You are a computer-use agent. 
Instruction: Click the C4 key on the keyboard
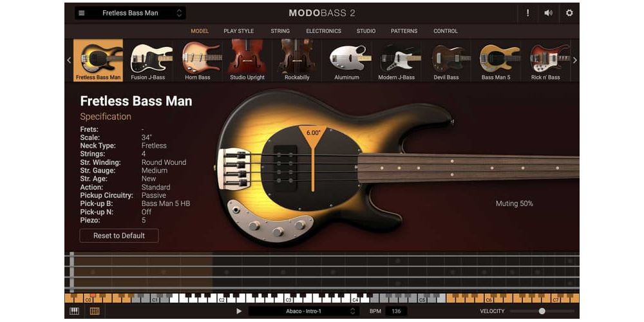click(355, 300)
